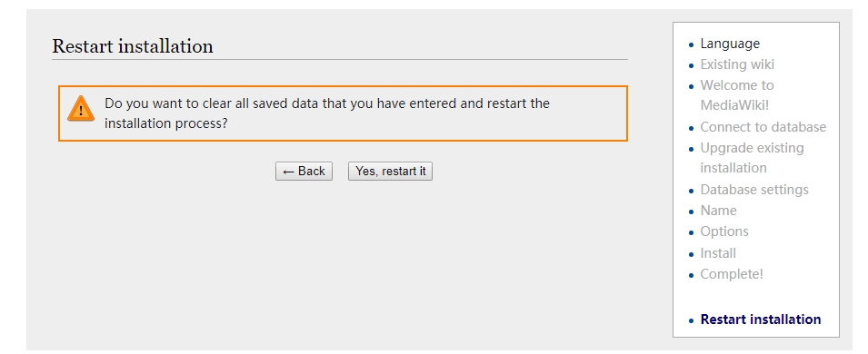Viewport: 868px width, 354px height.
Task: Select Language step in sidebar
Action: pyautogui.click(x=730, y=44)
